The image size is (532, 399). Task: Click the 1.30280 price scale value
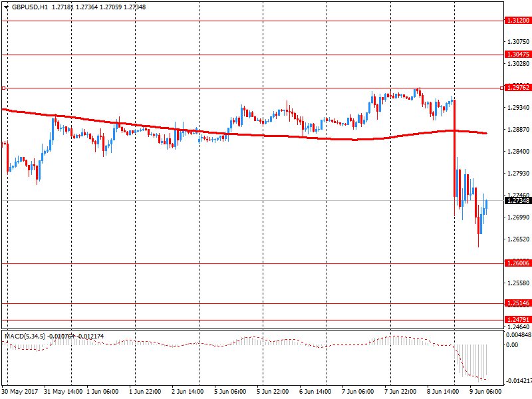coord(519,64)
